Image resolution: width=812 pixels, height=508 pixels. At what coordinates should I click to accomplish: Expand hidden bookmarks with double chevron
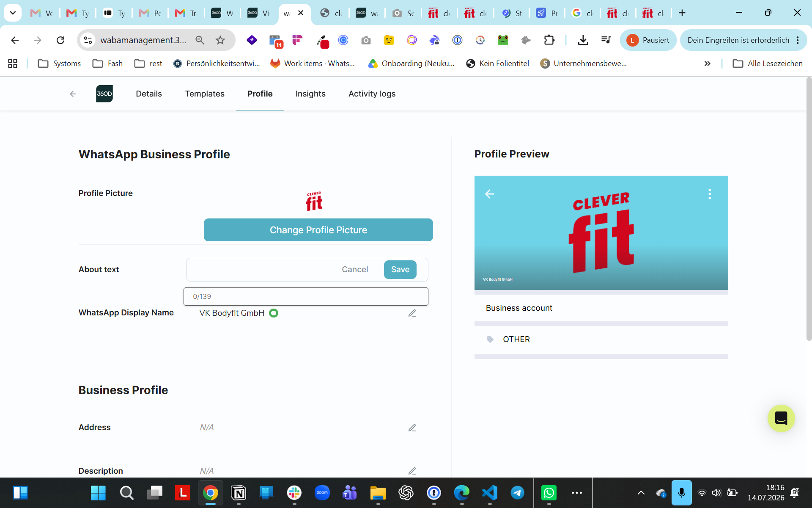(707, 63)
